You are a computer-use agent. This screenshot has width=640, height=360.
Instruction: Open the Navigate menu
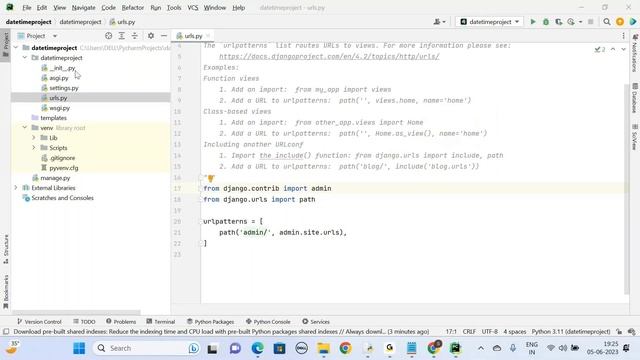tap(83, 7)
